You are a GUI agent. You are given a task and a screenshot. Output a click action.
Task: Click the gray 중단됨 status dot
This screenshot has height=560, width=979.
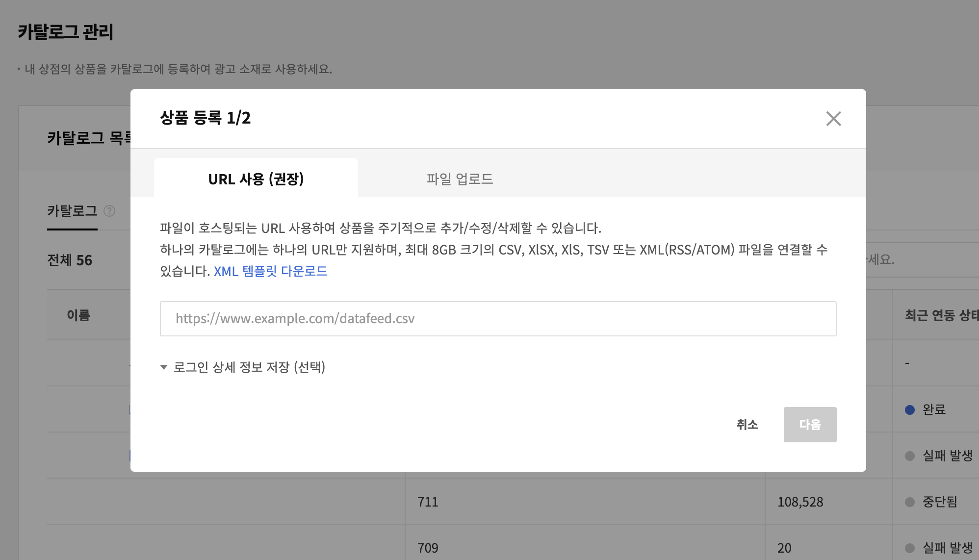coord(910,502)
